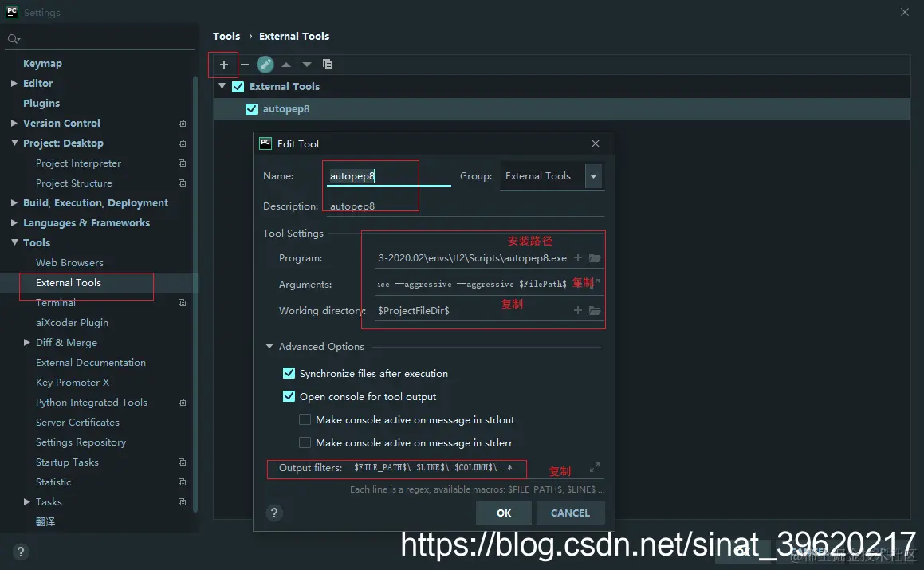Click project-level icon beside Version Control
Viewport: 924px width, 570px height.
pyautogui.click(x=182, y=124)
